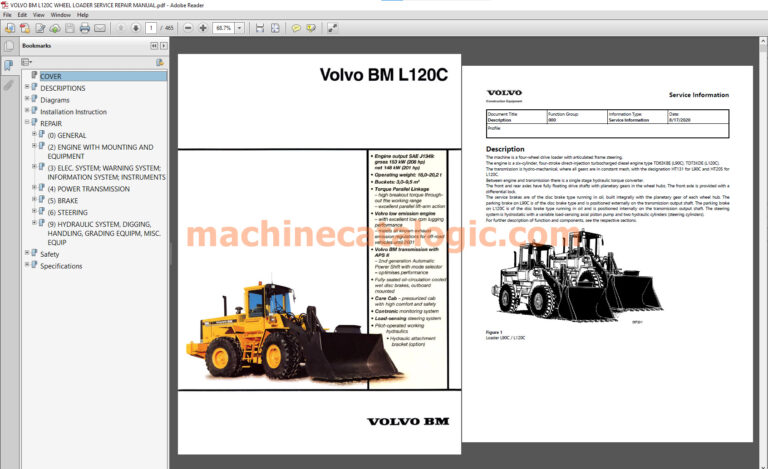Zoom in with the plus button
Viewport: 768px width, 469px height.
[x=203, y=28]
